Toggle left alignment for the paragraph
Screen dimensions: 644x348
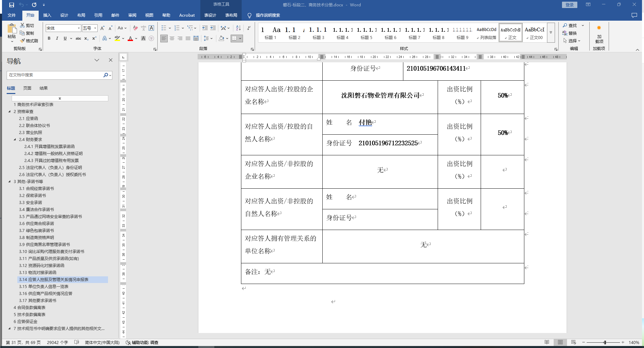(x=164, y=38)
